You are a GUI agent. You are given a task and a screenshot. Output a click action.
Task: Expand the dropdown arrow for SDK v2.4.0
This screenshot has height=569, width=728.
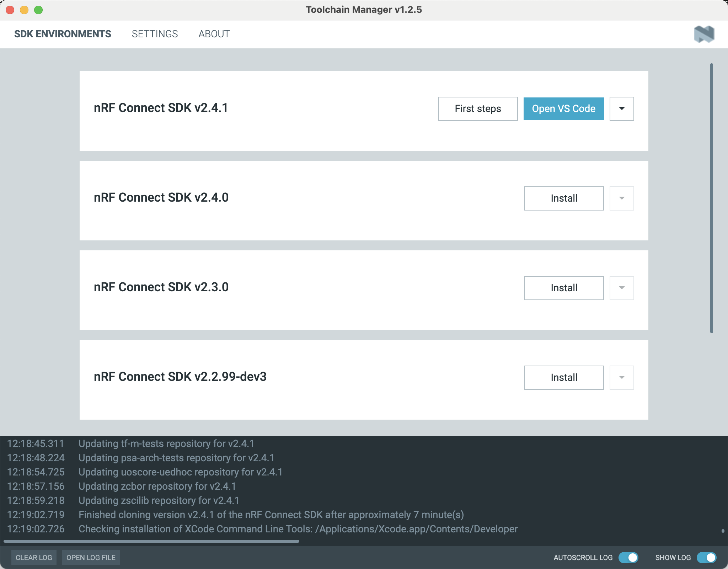click(x=622, y=198)
